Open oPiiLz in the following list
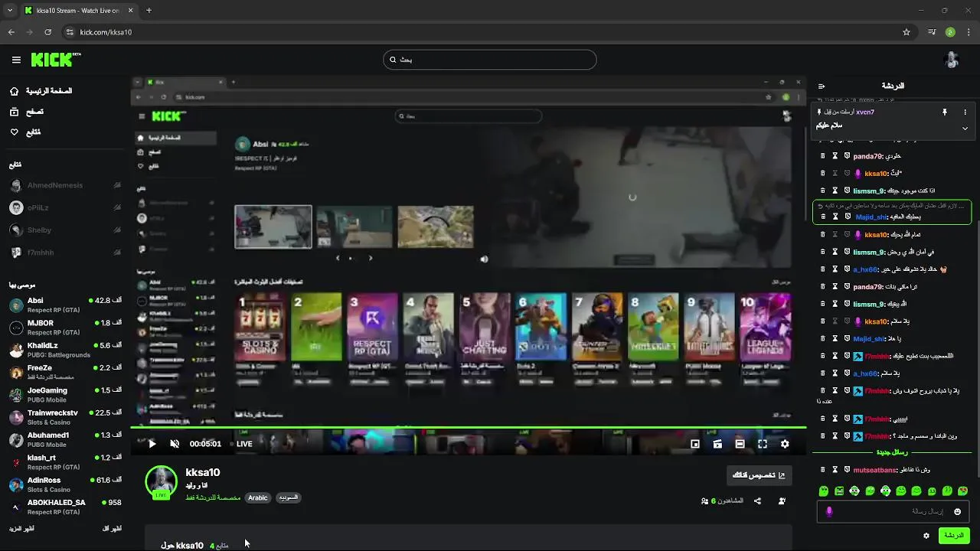This screenshot has height=551, width=980. 65,207
